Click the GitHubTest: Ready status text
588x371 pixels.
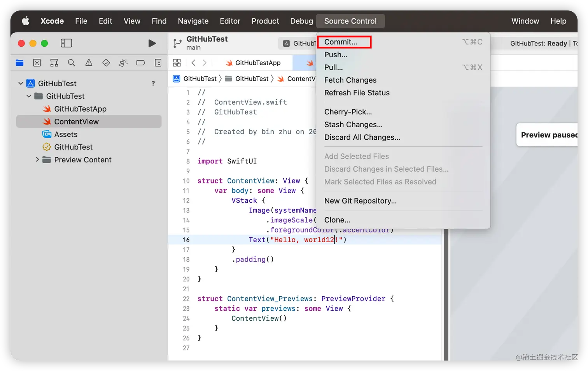539,43
